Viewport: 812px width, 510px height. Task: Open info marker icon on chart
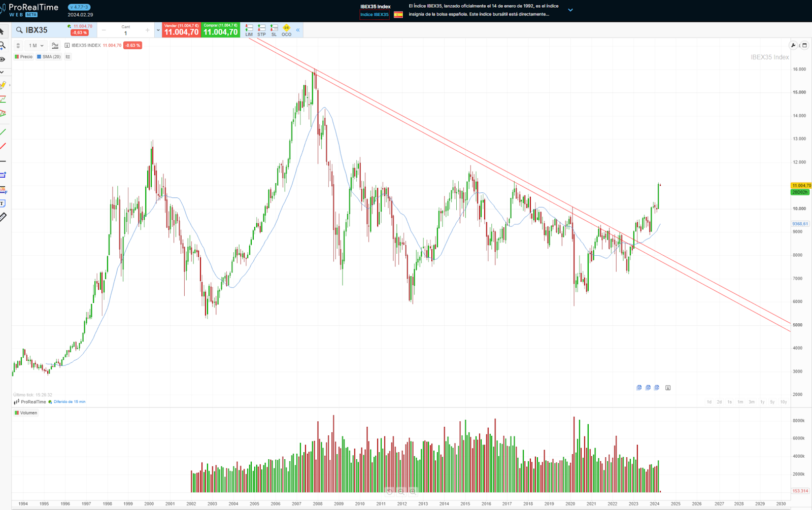668,388
